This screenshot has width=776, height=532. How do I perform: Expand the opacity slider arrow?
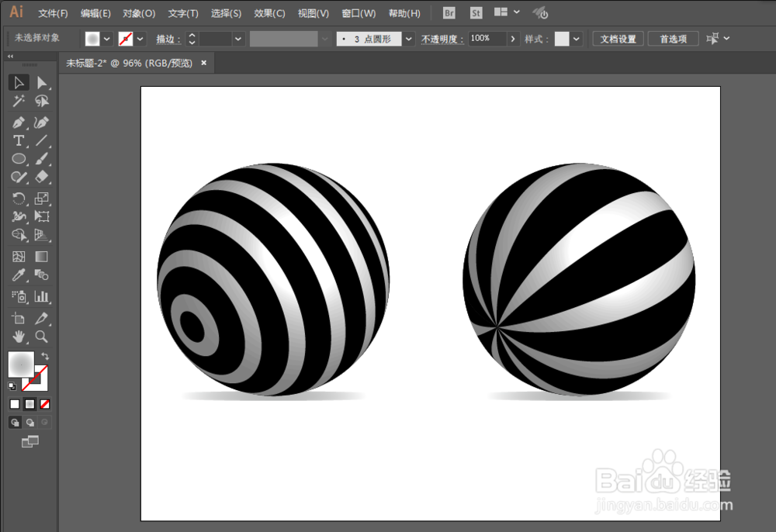click(513, 39)
